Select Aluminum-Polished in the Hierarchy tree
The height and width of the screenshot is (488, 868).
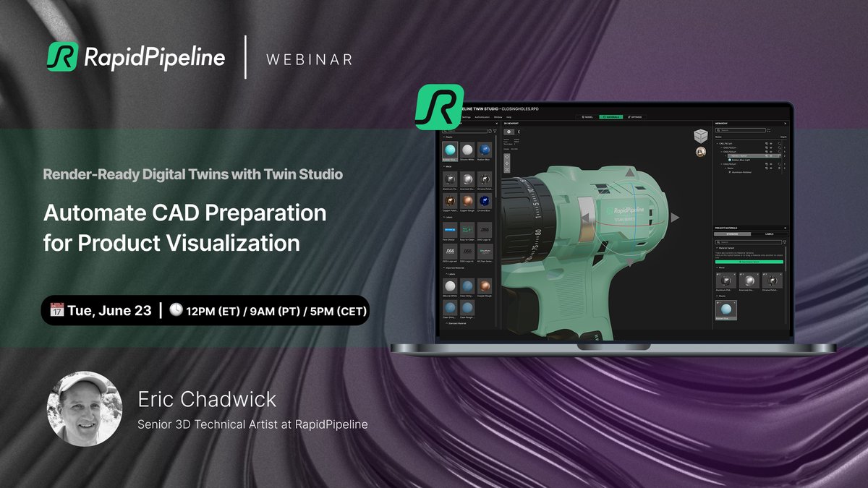tap(741, 172)
